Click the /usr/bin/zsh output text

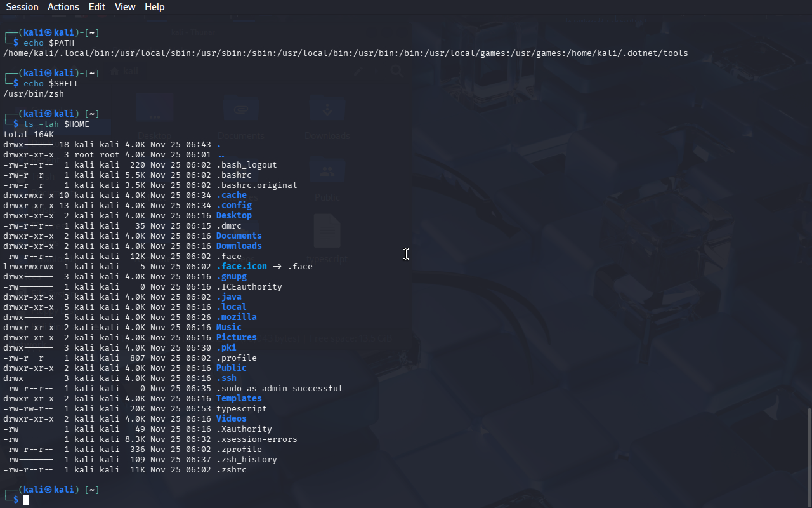pos(34,94)
